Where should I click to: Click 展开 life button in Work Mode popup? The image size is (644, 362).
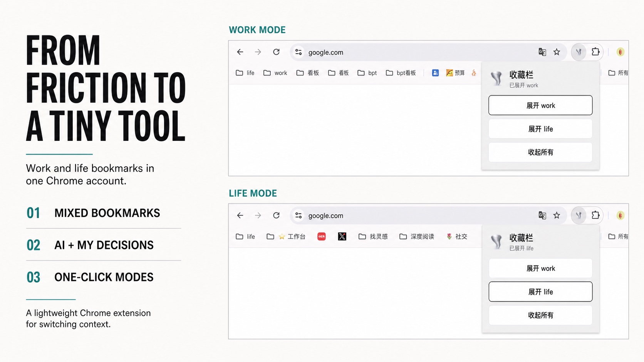pyautogui.click(x=540, y=129)
